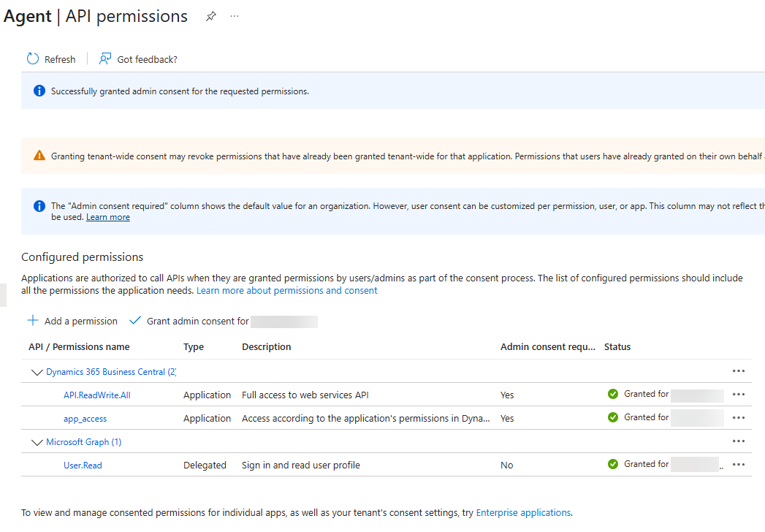Click the Add a permission plus icon
Screen dimensions: 765x532
tap(33, 321)
